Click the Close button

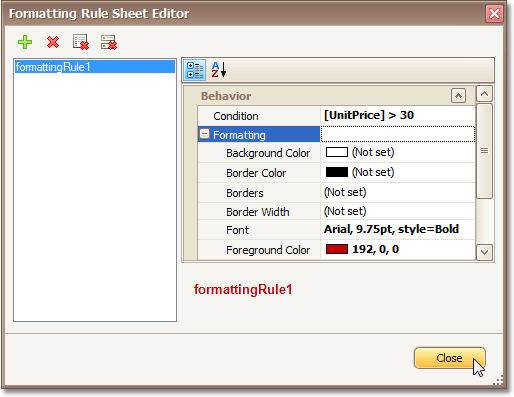coord(449,358)
